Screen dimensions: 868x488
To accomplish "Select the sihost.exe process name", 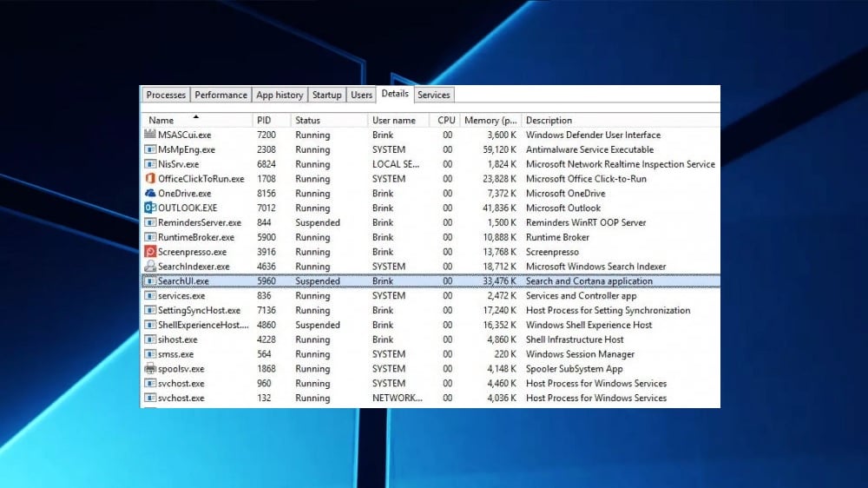I will (178, 340).
